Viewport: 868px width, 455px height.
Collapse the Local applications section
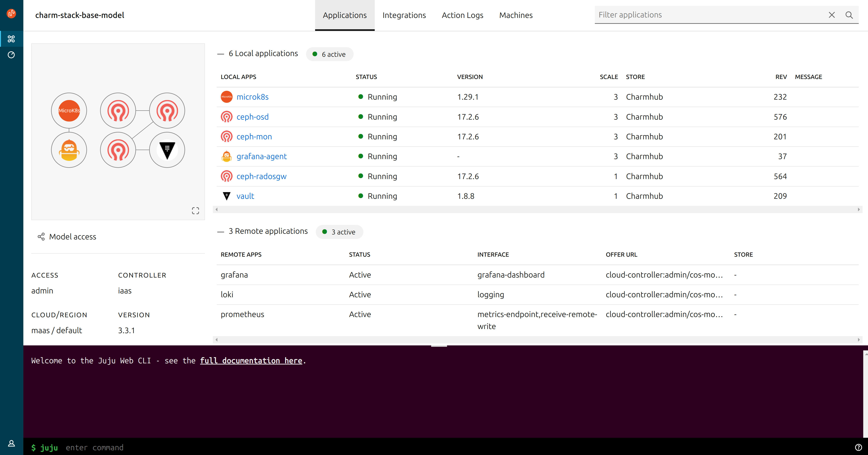(221, 54)
